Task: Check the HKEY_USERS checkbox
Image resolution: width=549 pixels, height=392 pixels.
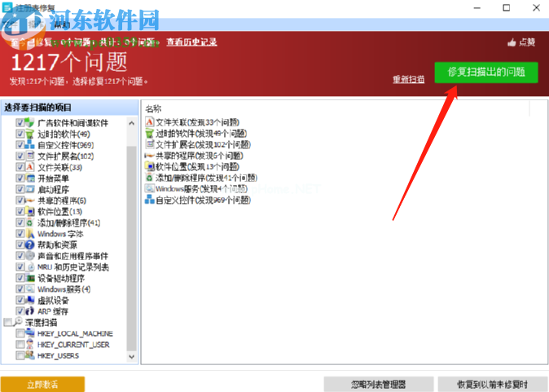Action: pos(20,355)
